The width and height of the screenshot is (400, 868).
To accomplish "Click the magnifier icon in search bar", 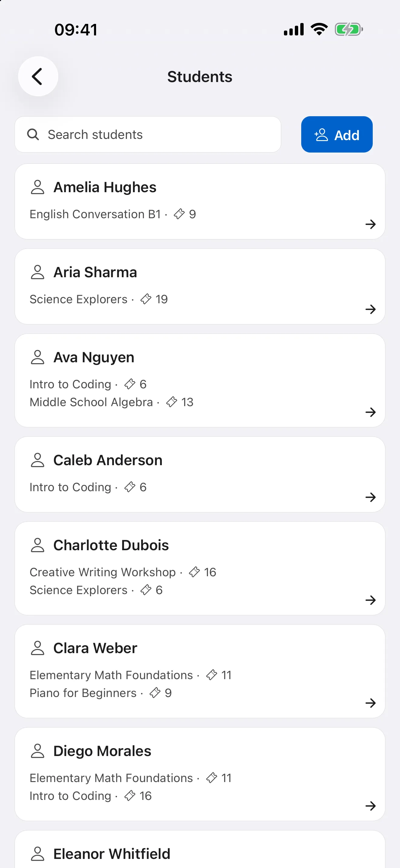I will 33,134.
